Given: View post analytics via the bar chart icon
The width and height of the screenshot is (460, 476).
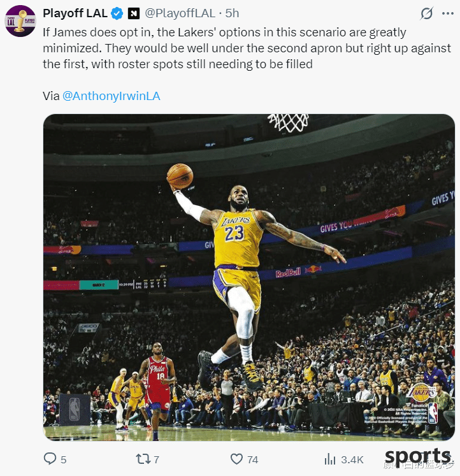Looking at the screenshot, I should (x=330, y=459).
